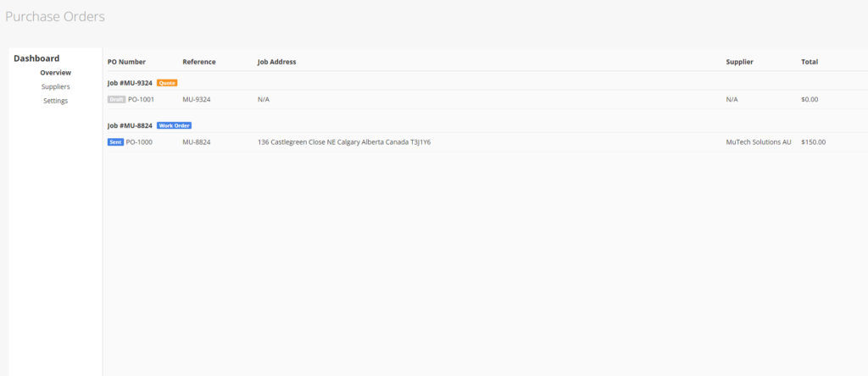Click the Supplier column header
868x376 pixels.
tap(739, 62)
